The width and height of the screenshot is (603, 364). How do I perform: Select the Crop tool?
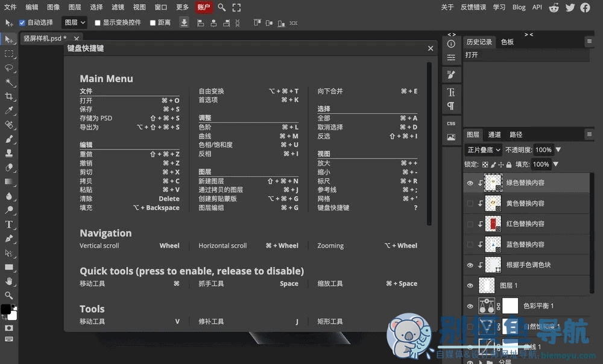[9, 96]
